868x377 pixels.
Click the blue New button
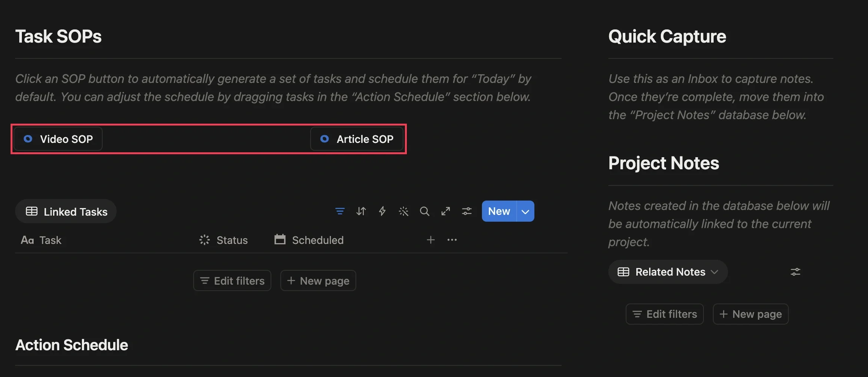coord(499,211)
